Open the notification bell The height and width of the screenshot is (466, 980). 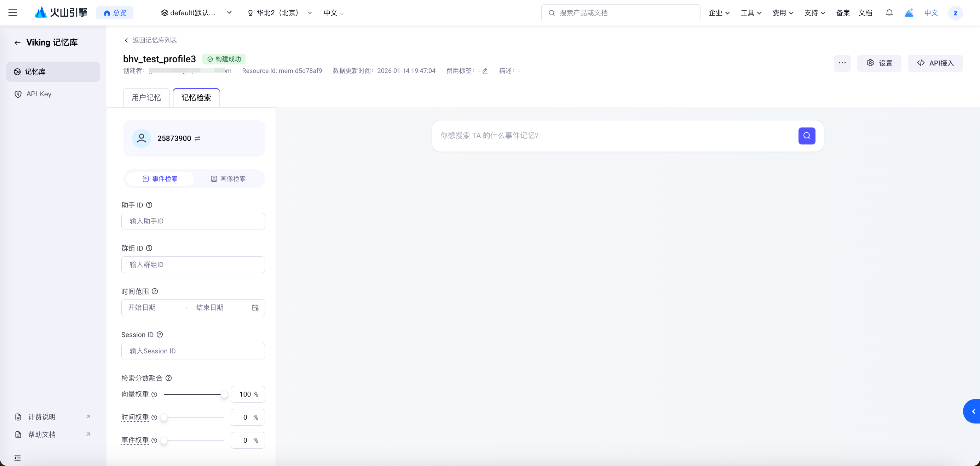click(x=889, y=13)
